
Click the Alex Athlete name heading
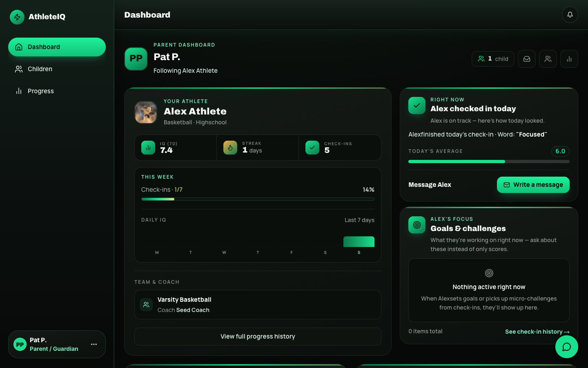coord(195,111)
